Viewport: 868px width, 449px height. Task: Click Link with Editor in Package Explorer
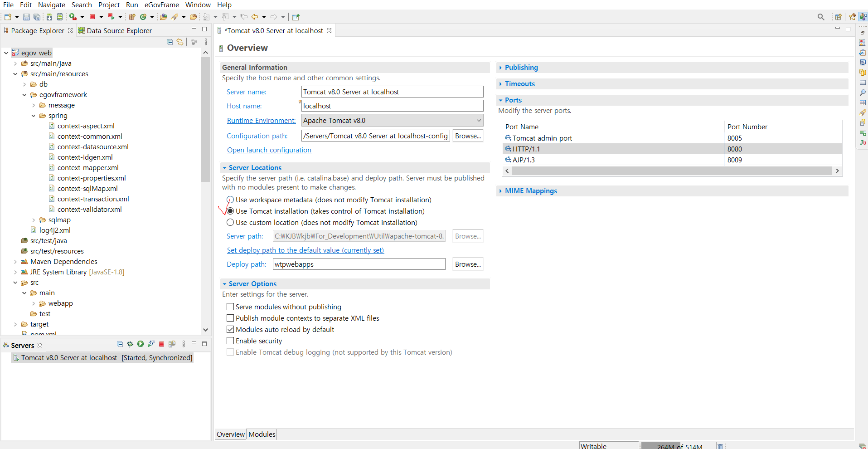[x=180, y=42]
